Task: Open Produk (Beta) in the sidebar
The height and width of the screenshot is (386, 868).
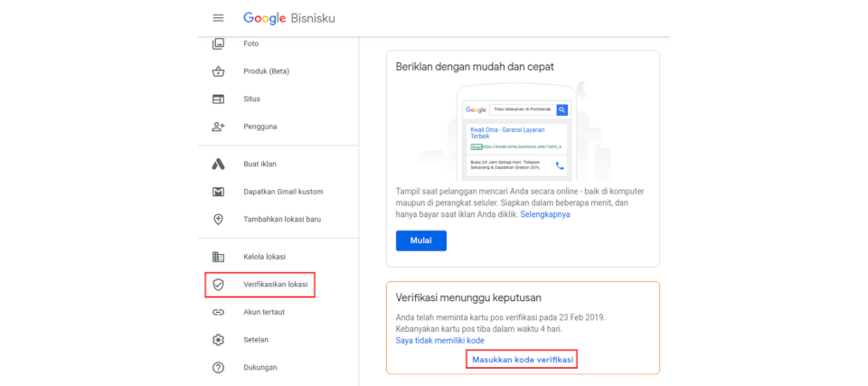Action: (x=266, y=71)
